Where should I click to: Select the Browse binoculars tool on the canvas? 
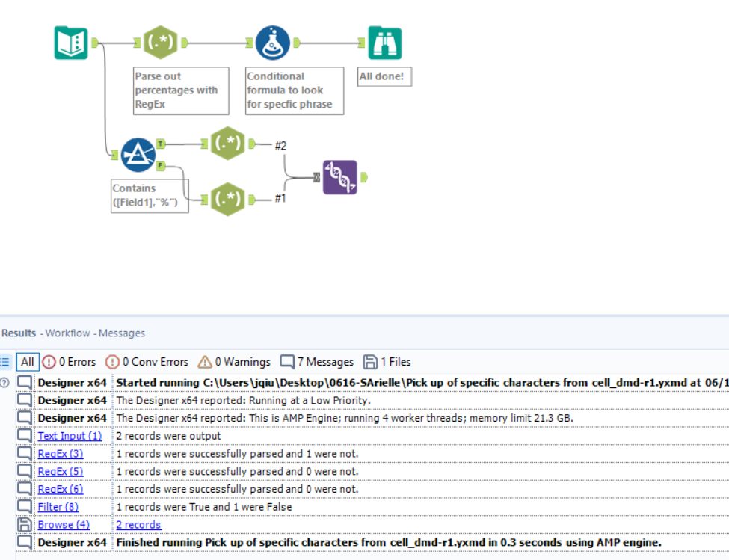384,43
